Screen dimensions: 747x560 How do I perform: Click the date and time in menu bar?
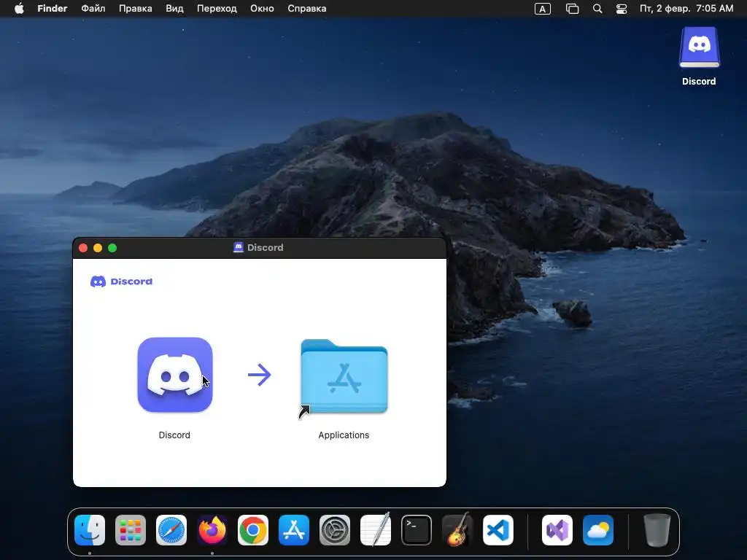(x=686, y=9)
